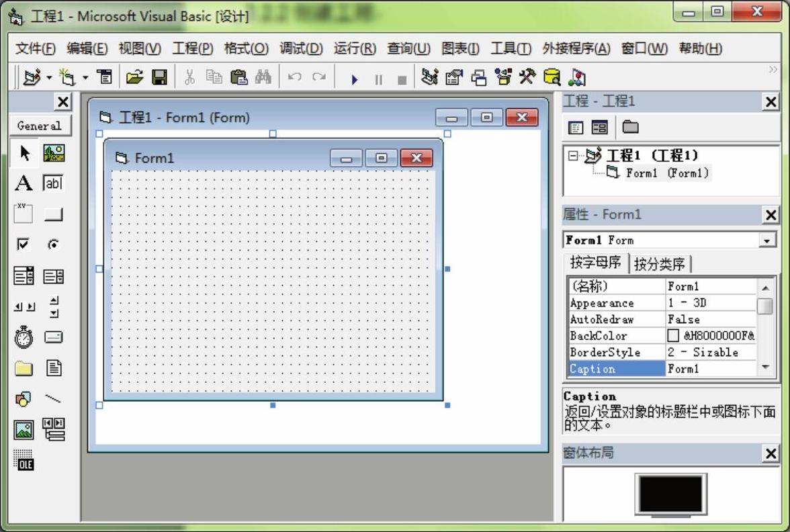This screenshot has width=790, height=532.
Task: Click View Code in project panel
Action: point(575,128)
